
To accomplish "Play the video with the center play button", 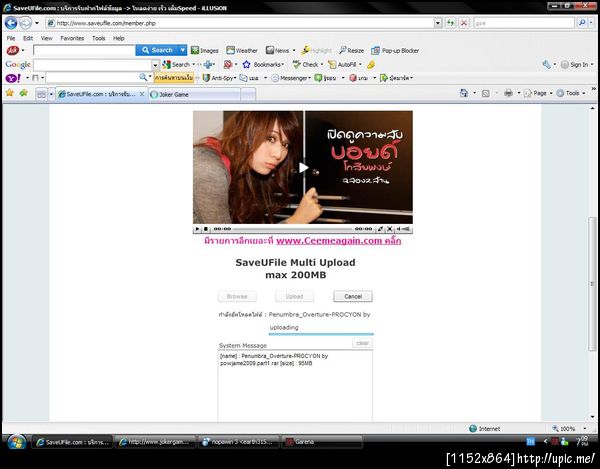I will (x=303, y=167).
